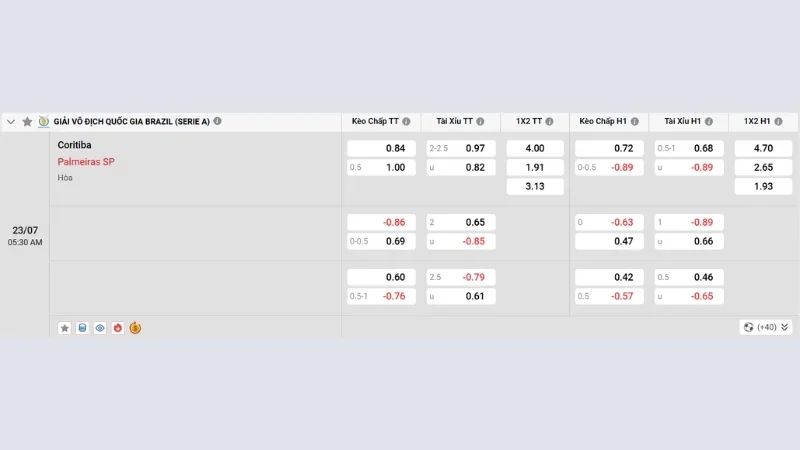Show info for Tài Xỉu H1 column

click(x=709, y=121)
